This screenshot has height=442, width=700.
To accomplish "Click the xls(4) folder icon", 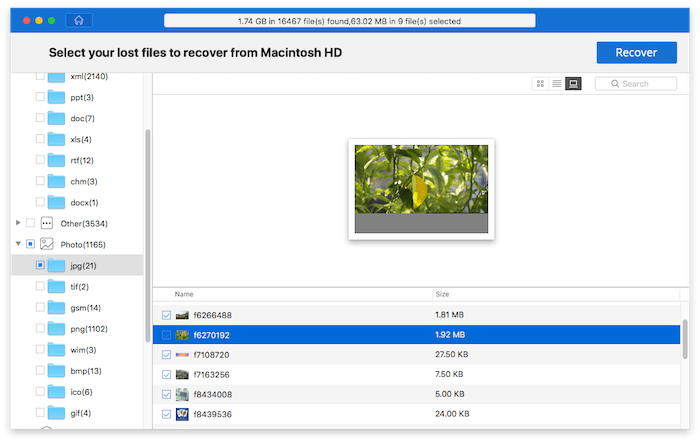I will (x=56, y=139).
